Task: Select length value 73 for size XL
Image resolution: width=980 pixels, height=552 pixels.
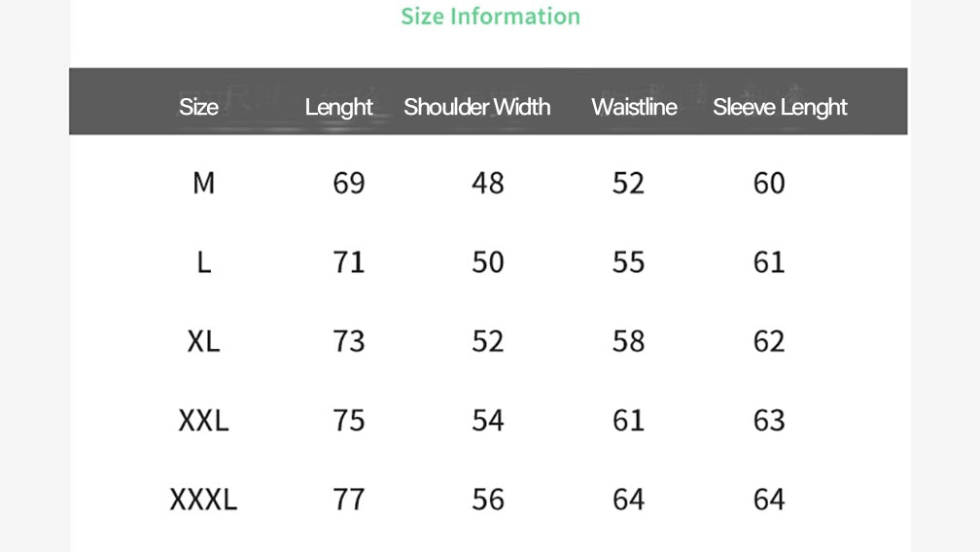Action: 348,341
